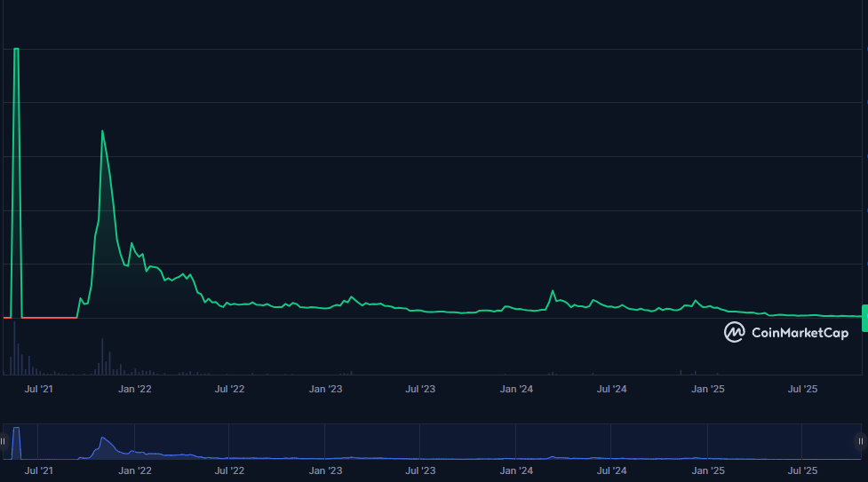Screen dimensions: 868x482
Task: Click the right range slider handle
Action: (x=863, y=441)
